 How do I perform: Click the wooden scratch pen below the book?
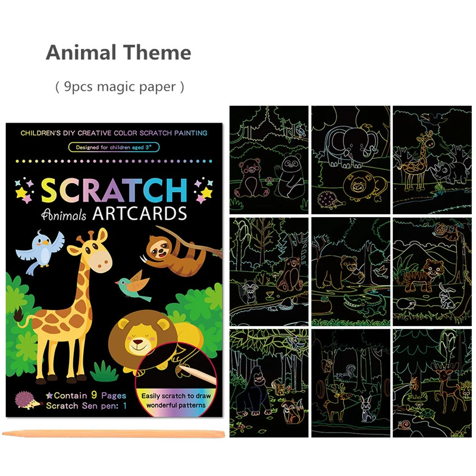[x=113, y=434]
